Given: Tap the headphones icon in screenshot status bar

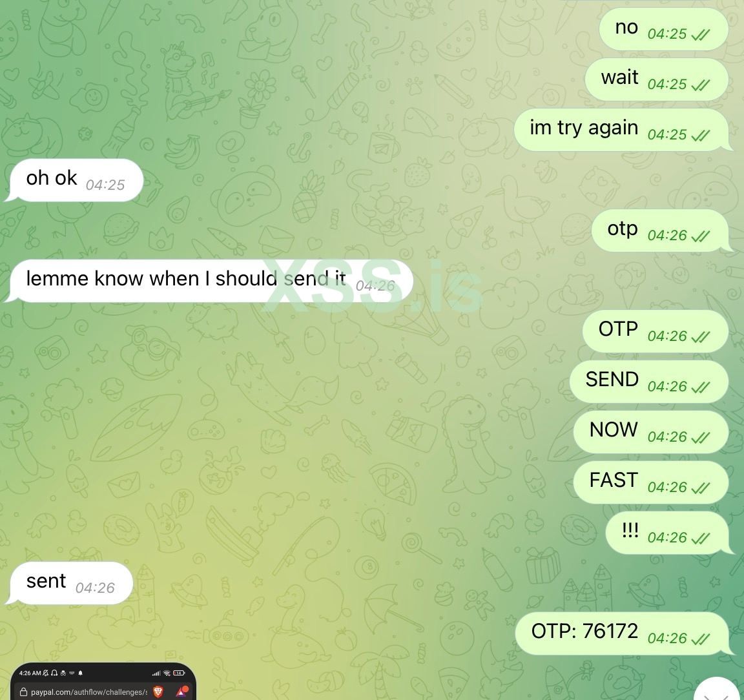Looking at the screenshot, I should [54, 673].
